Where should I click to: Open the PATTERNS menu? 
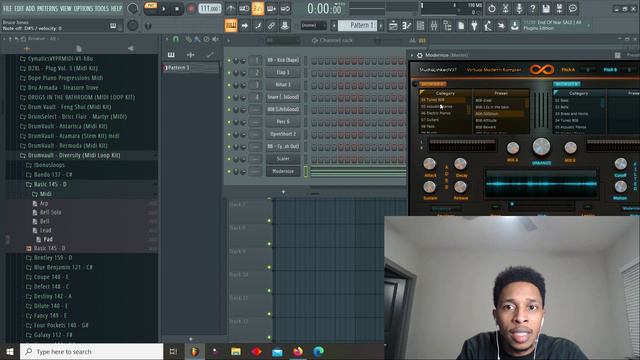click(47, 8)
